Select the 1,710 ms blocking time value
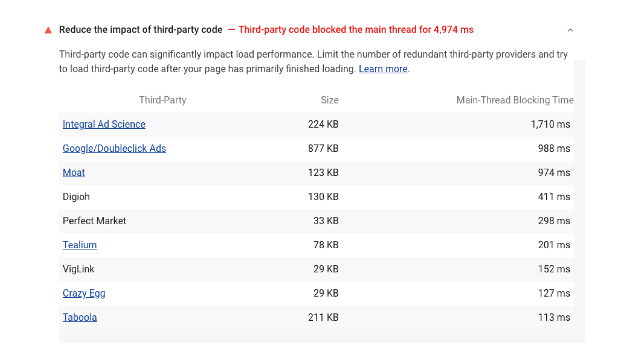The image size is (628, 364). [550, 124]
